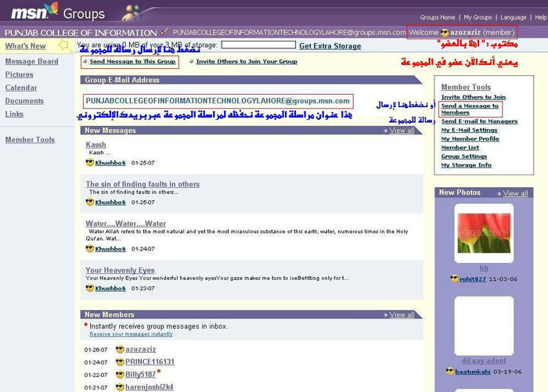The image size is (548, 392).
Task: Click Send E-mail to Managers
Action: 479,121
